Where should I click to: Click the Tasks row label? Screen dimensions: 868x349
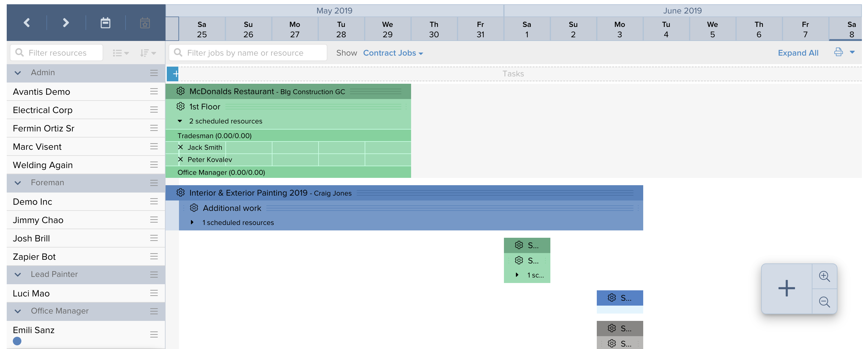coord(513,74)
